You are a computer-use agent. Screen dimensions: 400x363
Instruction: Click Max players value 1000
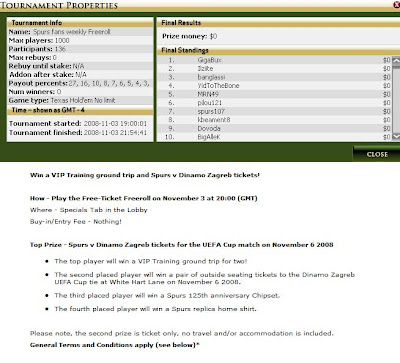pyautogui.click(x=62, y=40)
